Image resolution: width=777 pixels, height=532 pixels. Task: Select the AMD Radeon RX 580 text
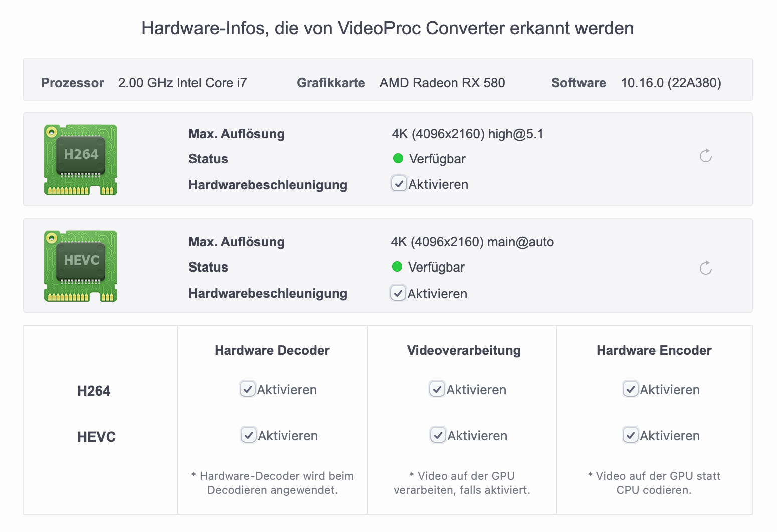click(442, 83)
